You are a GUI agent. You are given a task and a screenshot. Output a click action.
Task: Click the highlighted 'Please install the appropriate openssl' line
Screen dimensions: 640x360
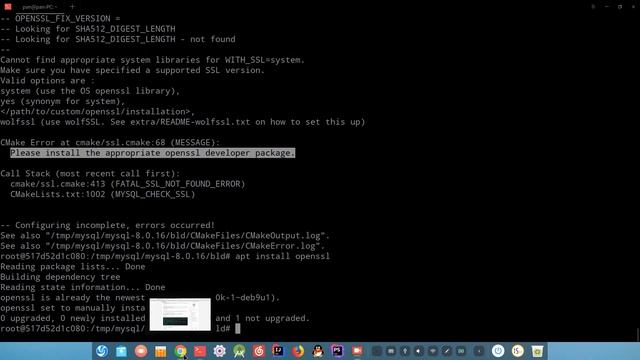[152, 153]
